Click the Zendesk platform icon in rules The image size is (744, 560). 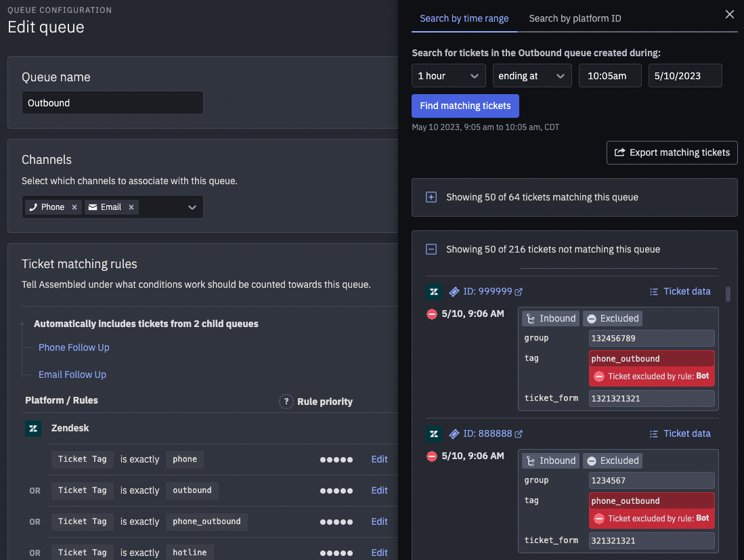pos(33,429)
